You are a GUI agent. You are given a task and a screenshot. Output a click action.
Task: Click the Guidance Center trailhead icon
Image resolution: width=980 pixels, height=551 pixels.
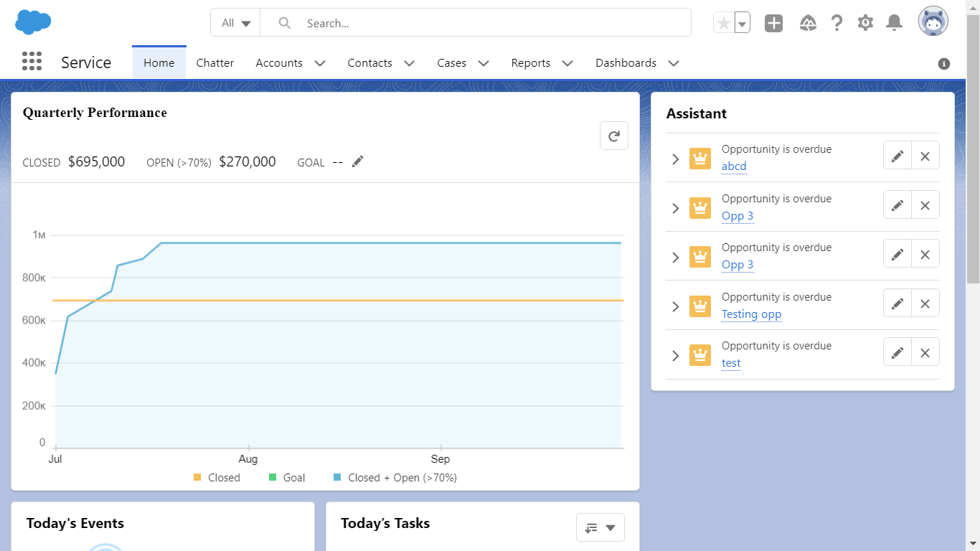click(808, 23)
